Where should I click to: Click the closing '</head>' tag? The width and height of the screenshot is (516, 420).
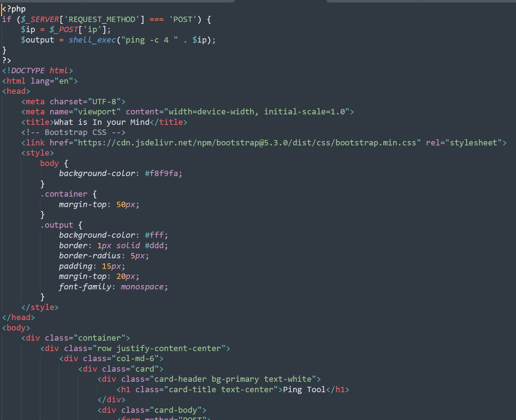[18, 318]
